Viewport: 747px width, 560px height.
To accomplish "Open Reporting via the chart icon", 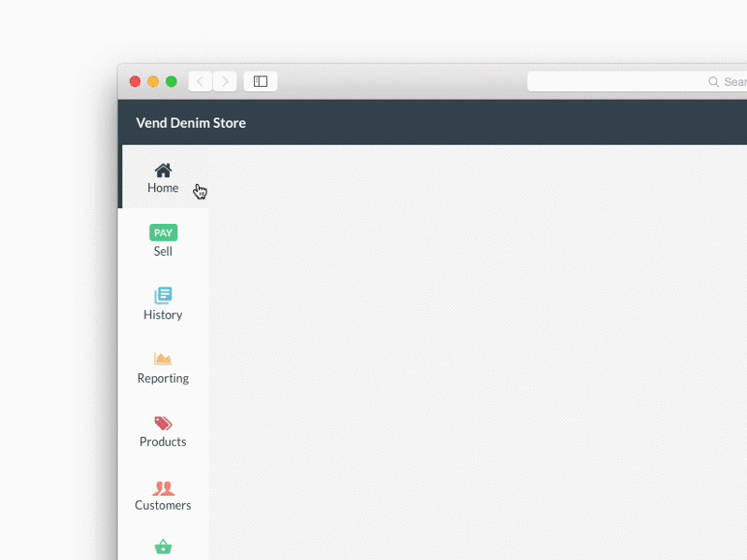I will pyautogui.click(x=162, y=359).
